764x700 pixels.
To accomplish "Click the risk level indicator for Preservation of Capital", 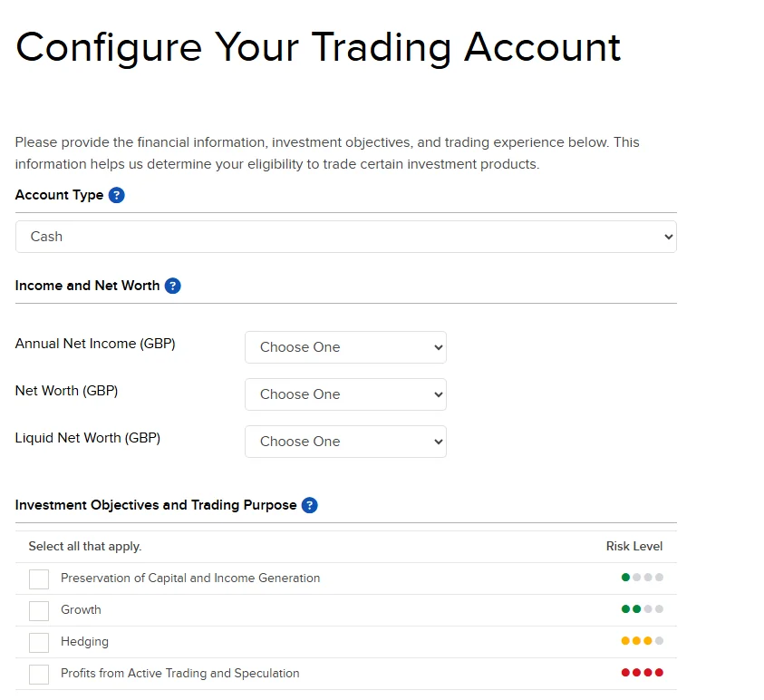I will [x=643, y=578].
